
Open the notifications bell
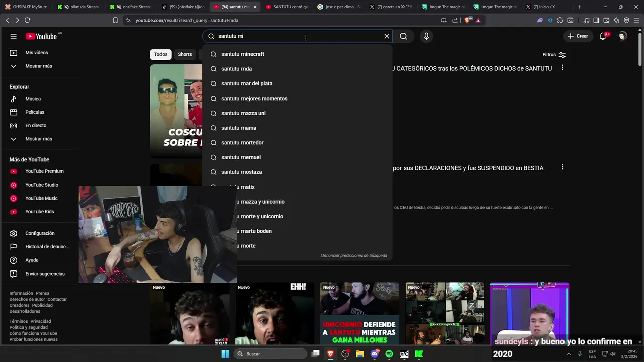tap(603, 36)
